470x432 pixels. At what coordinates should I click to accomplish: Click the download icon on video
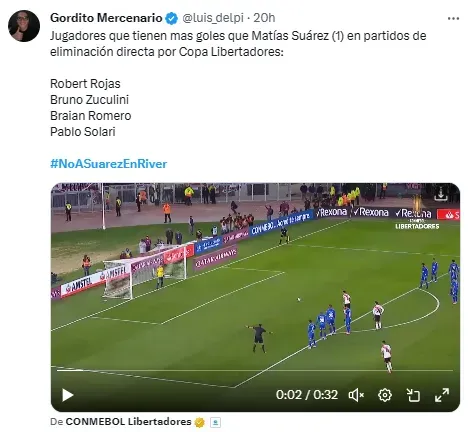click(x=441, y=194)
